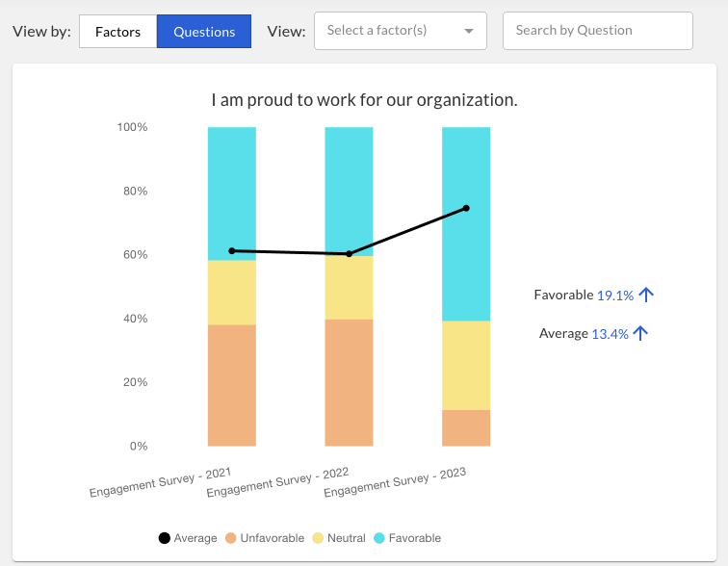Select the 2021 Unfavorable bar segment
Viewport: 728px width, 566px height.
tap(232, 385)
